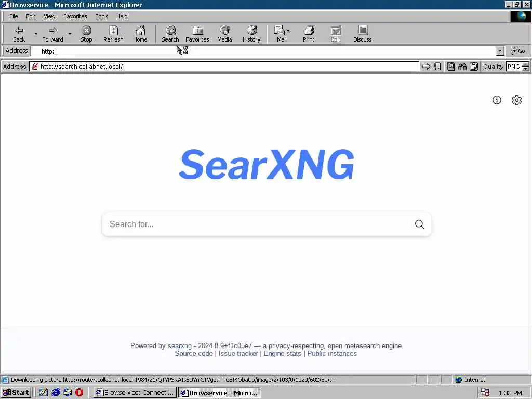Open the Back history dropdown arrow
The image size is (532, 399).
click(36, 34)
